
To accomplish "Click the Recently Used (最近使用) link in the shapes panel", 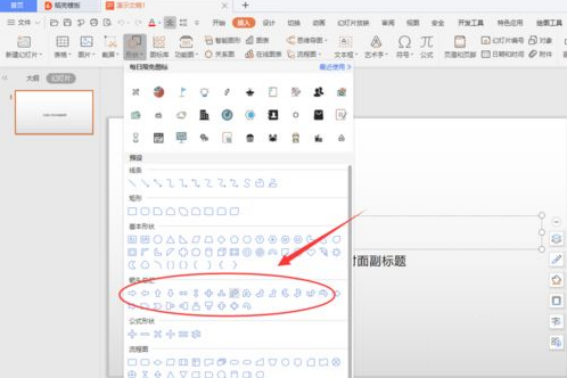I will click(x=335, y=67).
